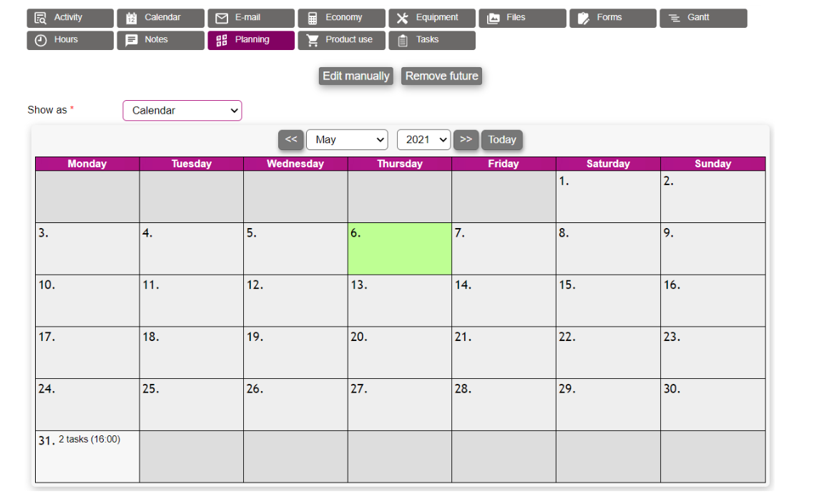
Task: Open the 2021 year dropdown
Action: (423, 140)
